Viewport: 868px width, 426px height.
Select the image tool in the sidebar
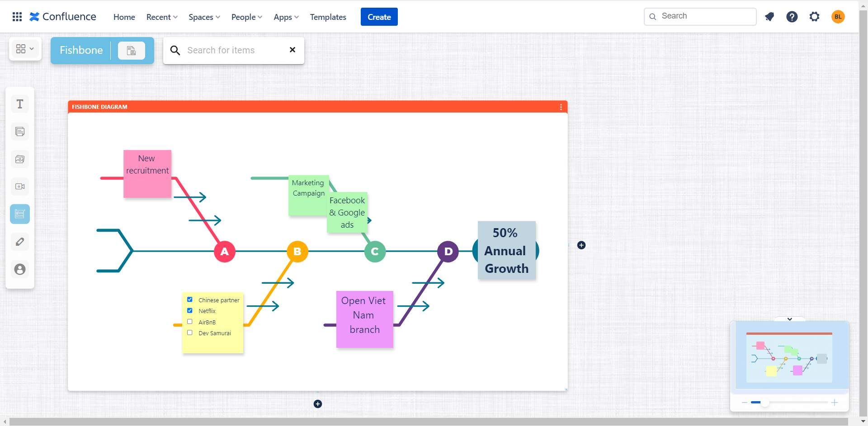click(19, 159)
